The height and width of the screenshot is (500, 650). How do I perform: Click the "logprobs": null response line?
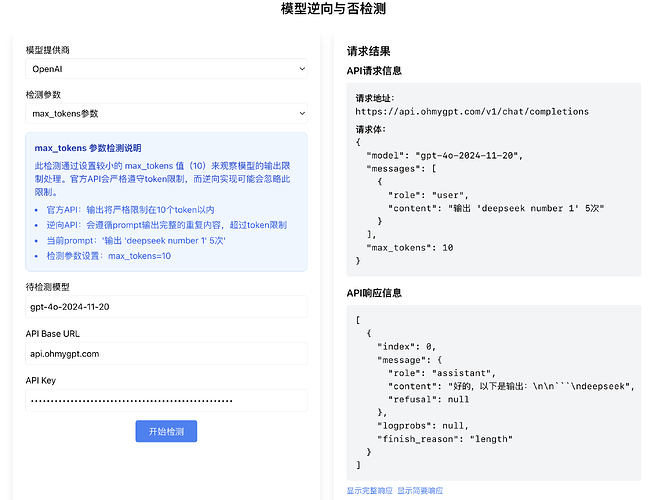tap(422, 426)
